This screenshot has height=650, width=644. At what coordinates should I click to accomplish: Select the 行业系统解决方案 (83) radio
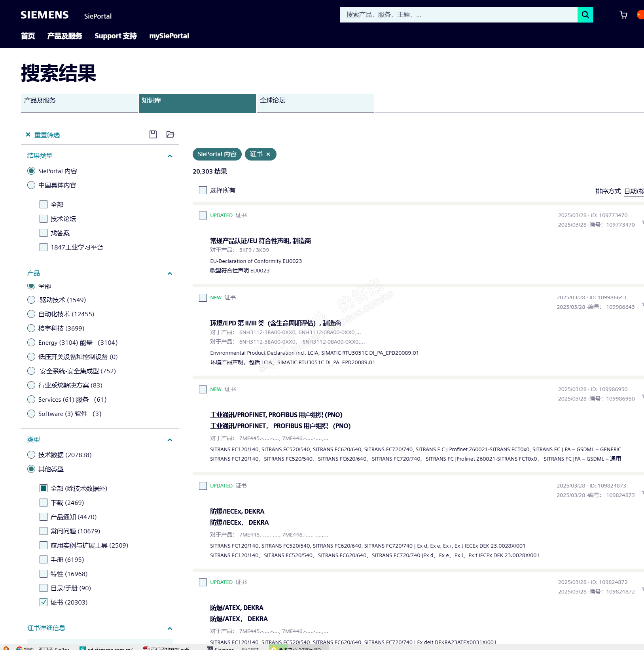tap(31, 385)
